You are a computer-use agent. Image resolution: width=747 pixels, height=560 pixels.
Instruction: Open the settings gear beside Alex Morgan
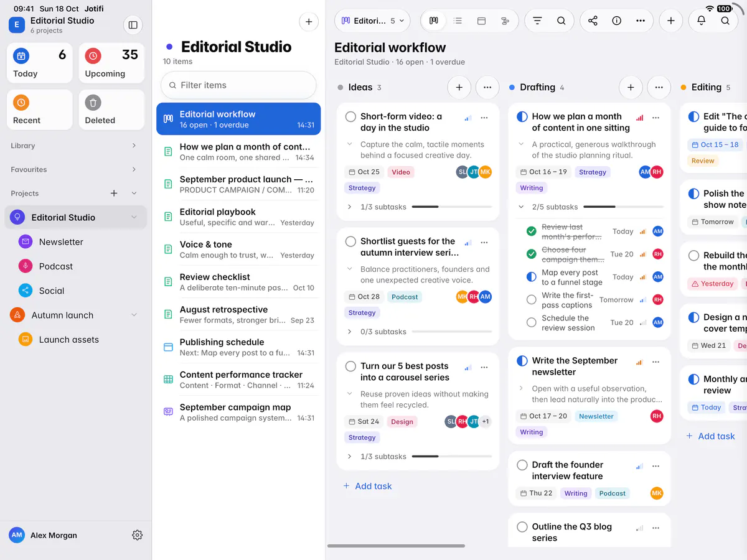click(x=138, y=535)
